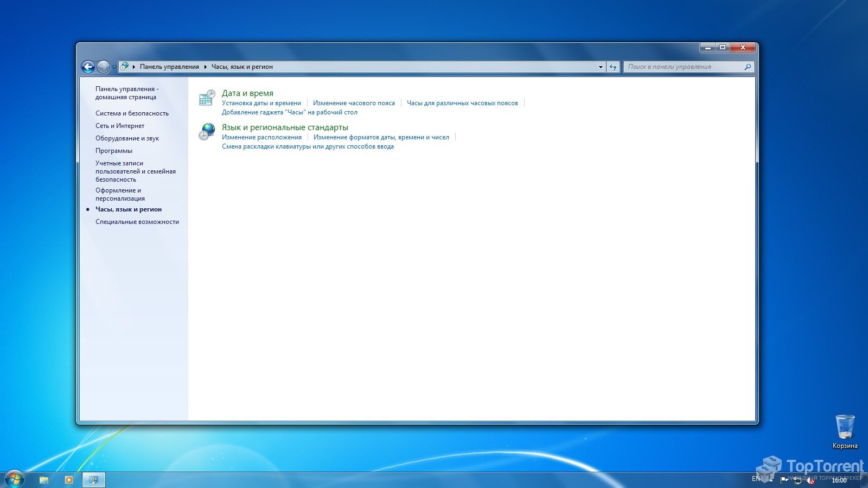
Task: Click the 16:00 taskbar clock
Action: coord(839,480)
